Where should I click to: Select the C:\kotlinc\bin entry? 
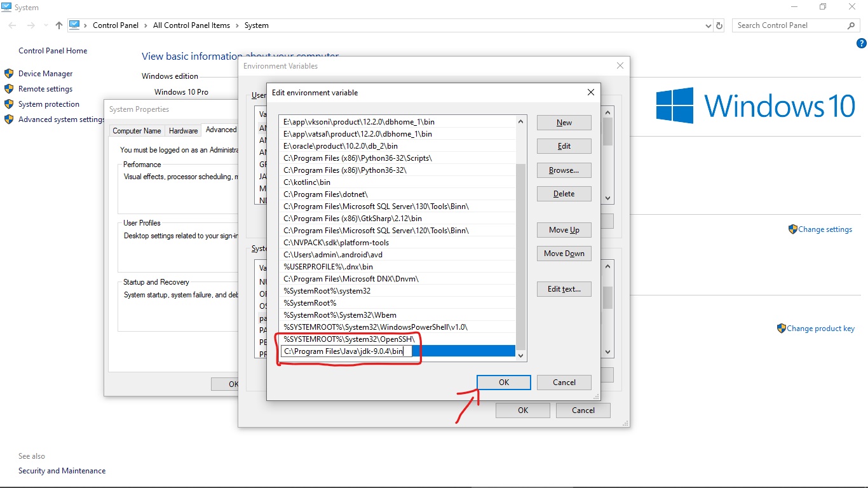[397, 182]
